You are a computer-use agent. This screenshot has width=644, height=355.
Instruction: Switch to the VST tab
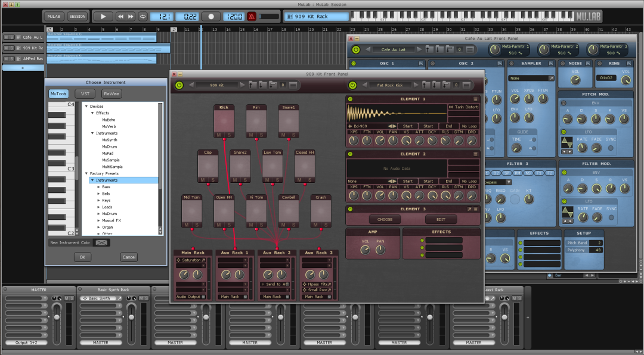point(85,94)
